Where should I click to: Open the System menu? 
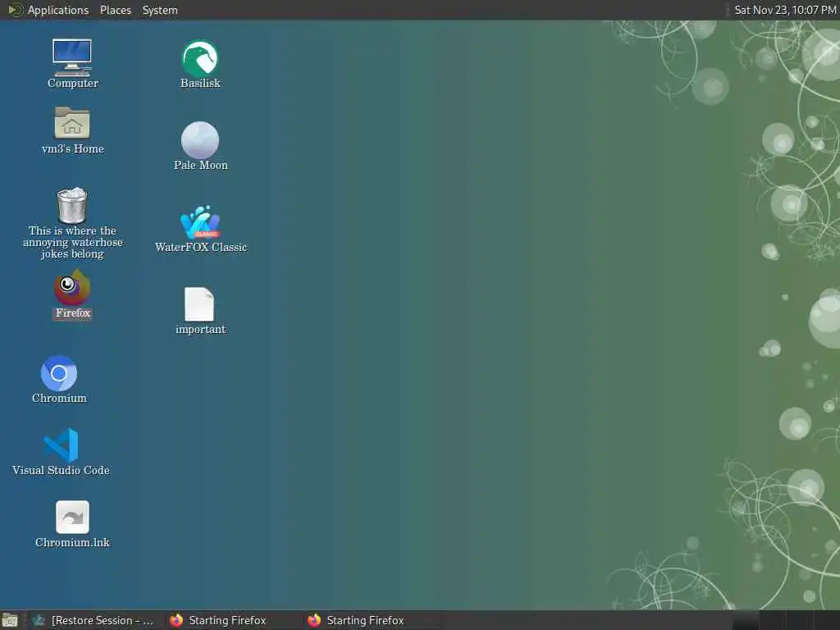coord(160,10)
